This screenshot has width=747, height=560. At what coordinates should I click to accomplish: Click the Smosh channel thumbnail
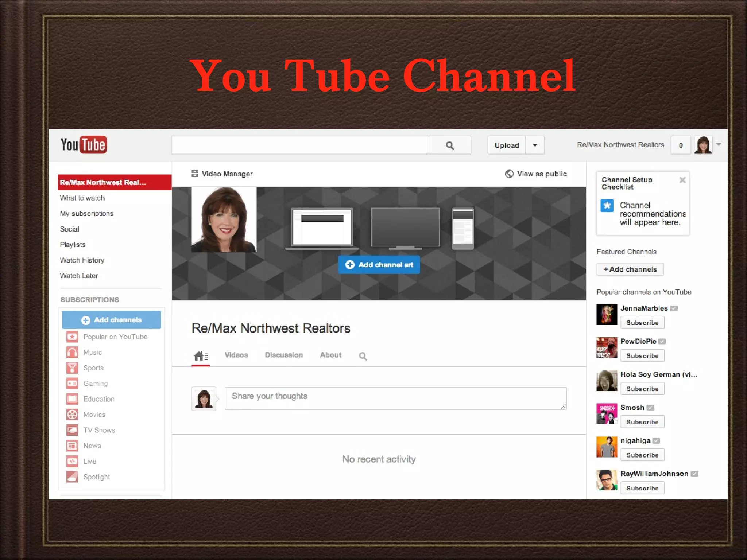click(607, 414)
